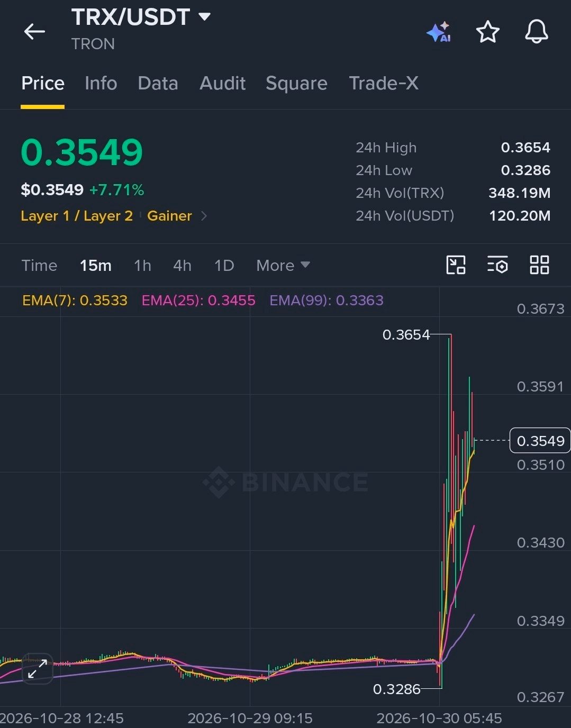Screen dimensions: 571x728
Task: Open the Trade-X tab
Action: coord(384,83)
